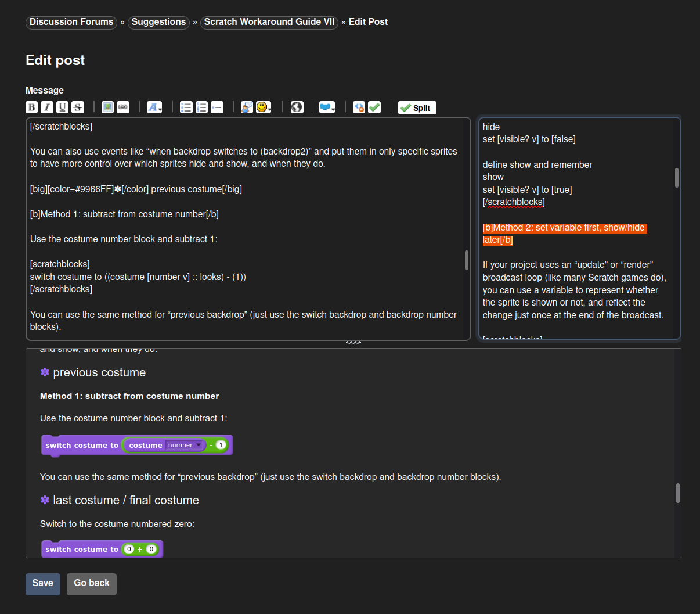Click the clean-tags remove icon
The width and height of the screenshot is (700, 614).
(359, 107)
